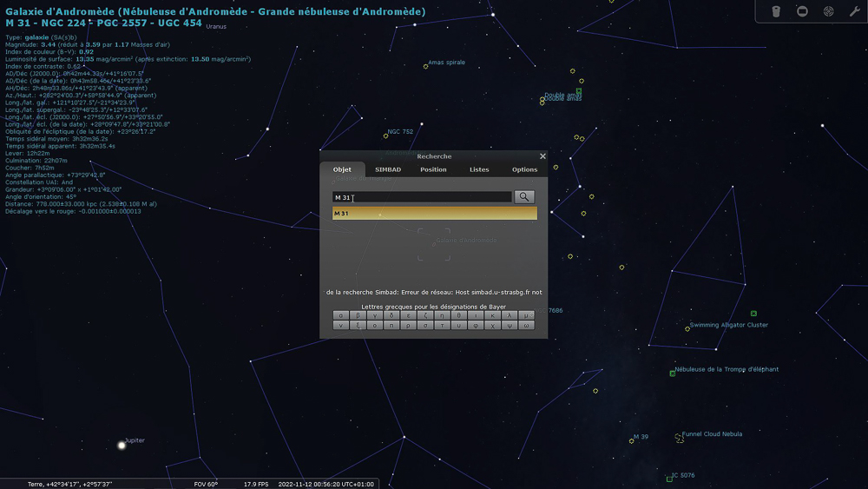Insert Greek letter iota ι
This screenshot has width=868, height=489.
476,315
